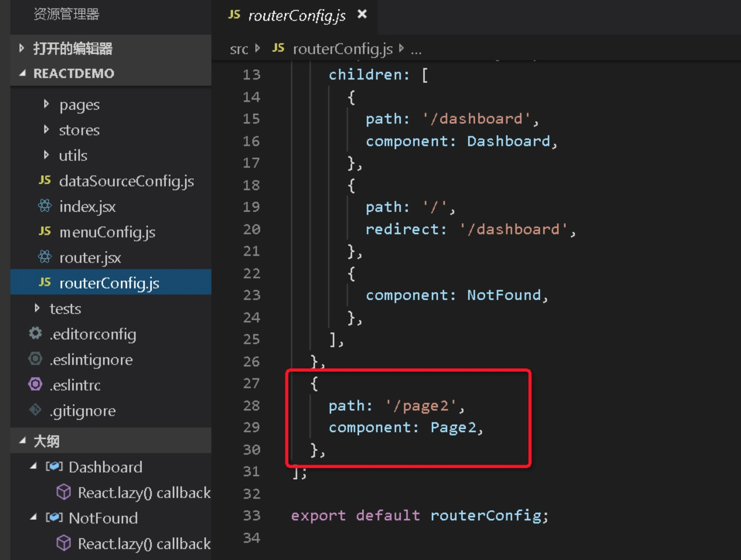Click src in the breadcrumb bar
The width and height of the screenshot is (741, 560).
pos(239,49)
